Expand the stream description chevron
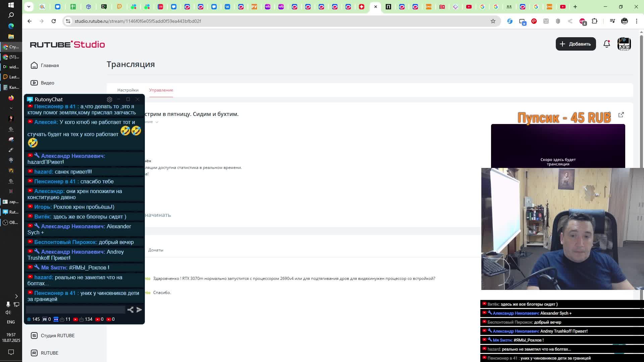This screenshot has width=644, height=362. coord(157,122)
